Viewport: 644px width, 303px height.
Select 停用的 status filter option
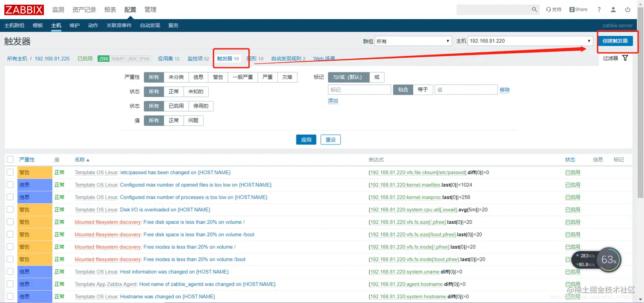201,106
